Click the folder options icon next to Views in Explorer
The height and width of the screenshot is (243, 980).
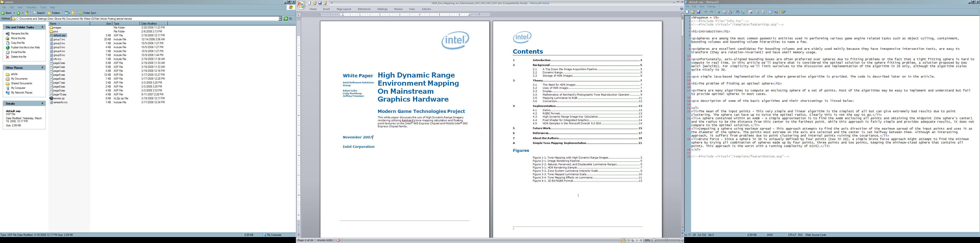pos(73,13)
